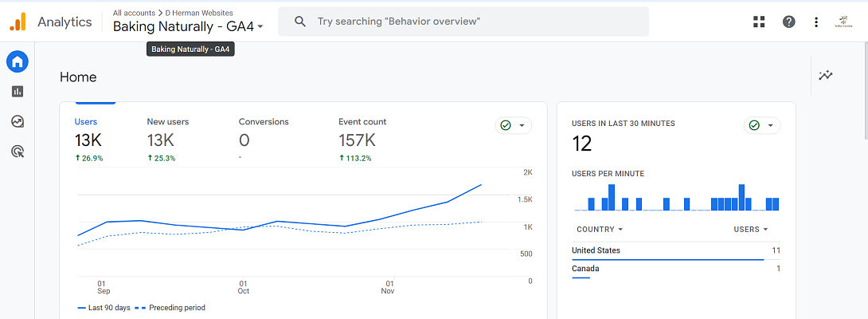Expand the COUNTRY dimension dropdown

(x=599, y=230)
